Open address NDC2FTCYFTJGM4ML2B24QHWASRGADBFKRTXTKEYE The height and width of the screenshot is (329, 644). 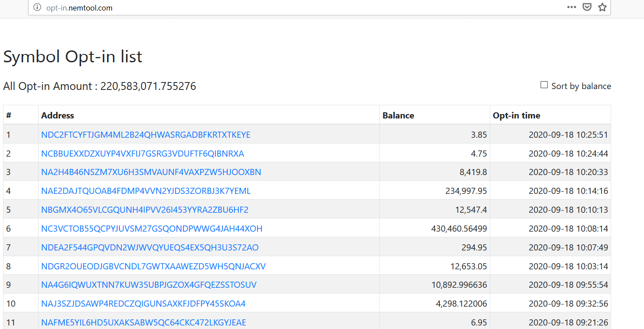146,135
